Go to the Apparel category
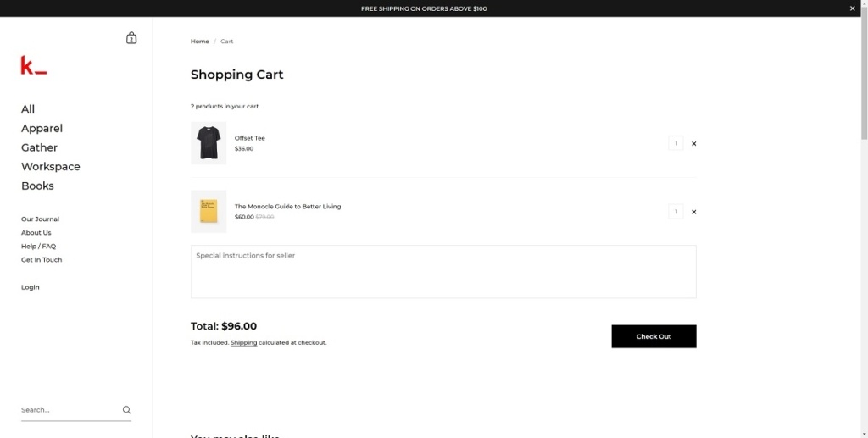The height and width of the screenshot is (438, 868). tap(42, 129)
